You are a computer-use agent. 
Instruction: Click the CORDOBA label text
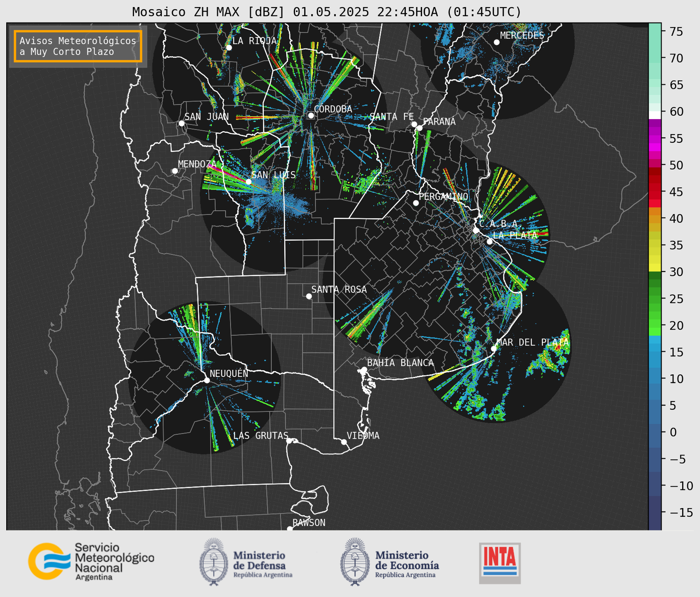tap(333, 109)
